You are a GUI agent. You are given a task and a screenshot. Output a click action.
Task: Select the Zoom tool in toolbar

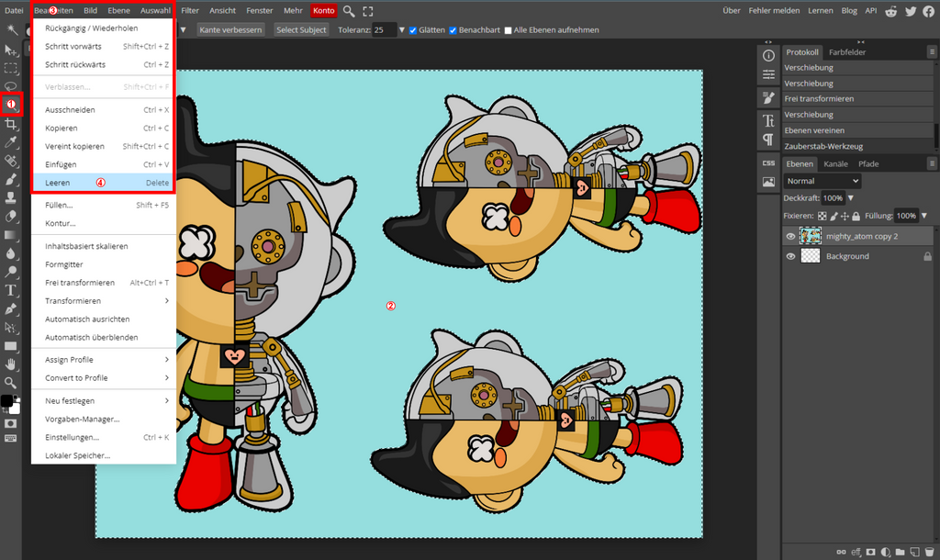11,383
